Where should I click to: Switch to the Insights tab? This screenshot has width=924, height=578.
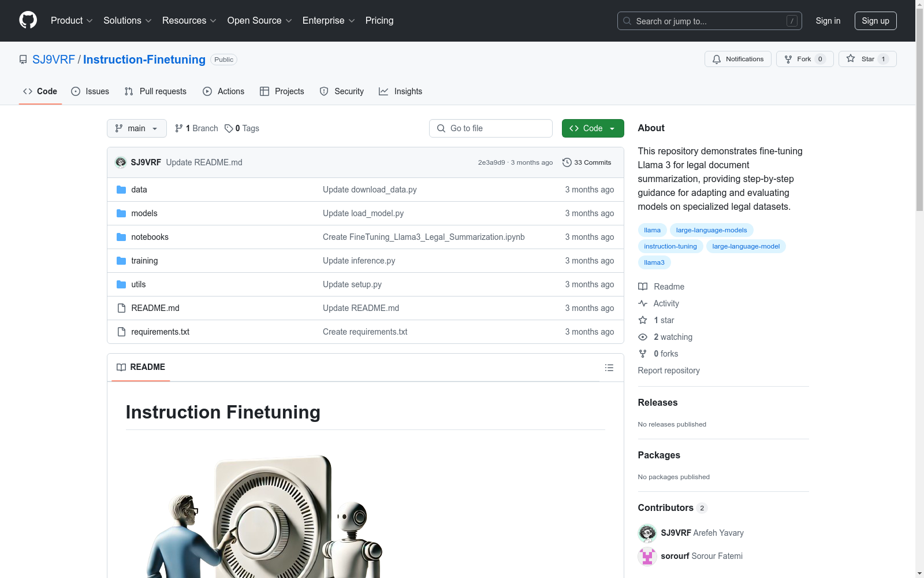click(x=401, y=91)
